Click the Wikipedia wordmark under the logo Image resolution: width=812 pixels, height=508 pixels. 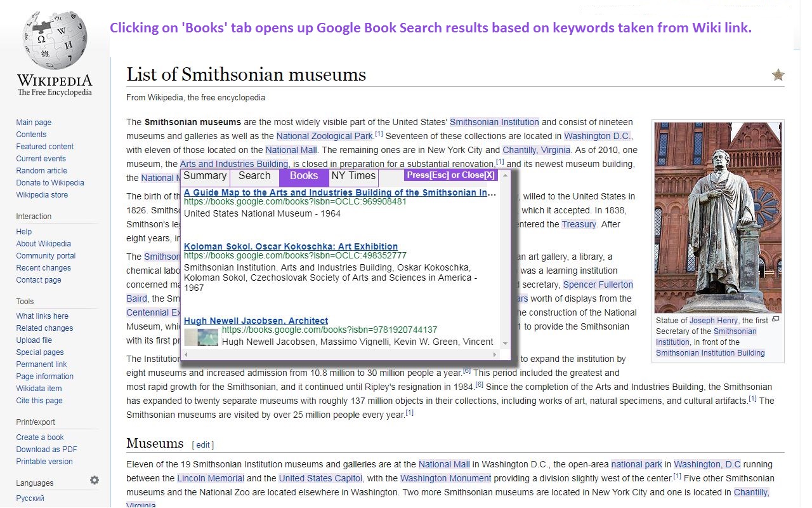55,81
